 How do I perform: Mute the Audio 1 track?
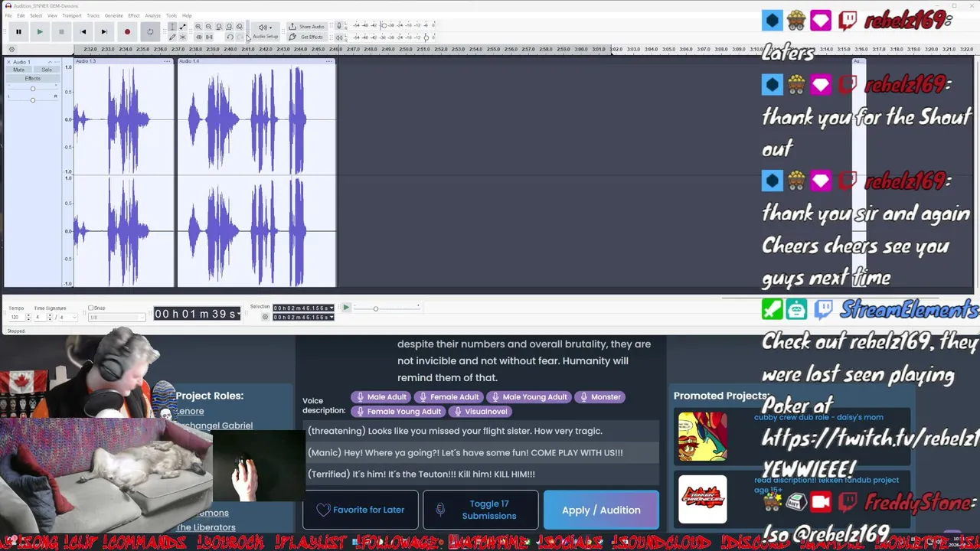18,70
